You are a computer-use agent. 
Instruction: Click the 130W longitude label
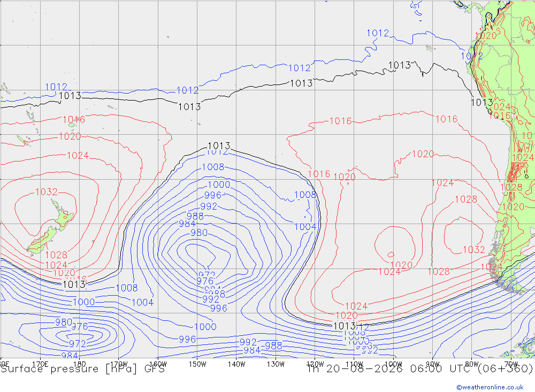pos(276,364)
